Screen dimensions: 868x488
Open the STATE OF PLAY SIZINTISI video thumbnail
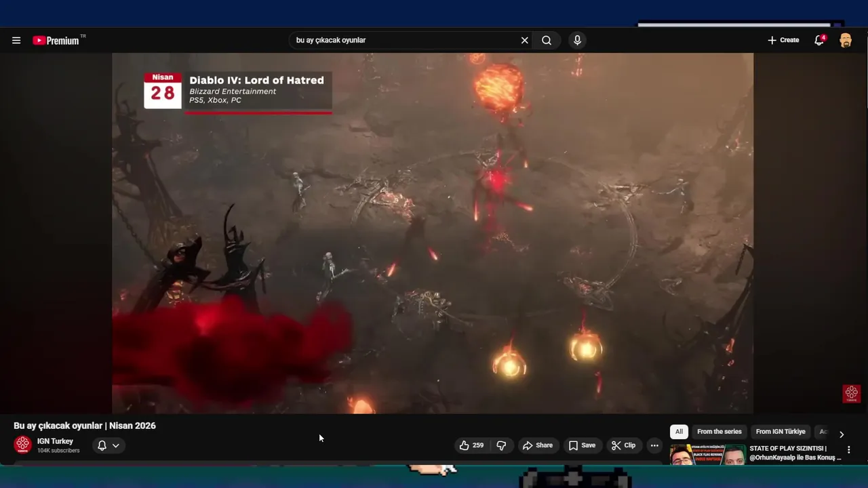pyautogui.click(x=707, y=454)
